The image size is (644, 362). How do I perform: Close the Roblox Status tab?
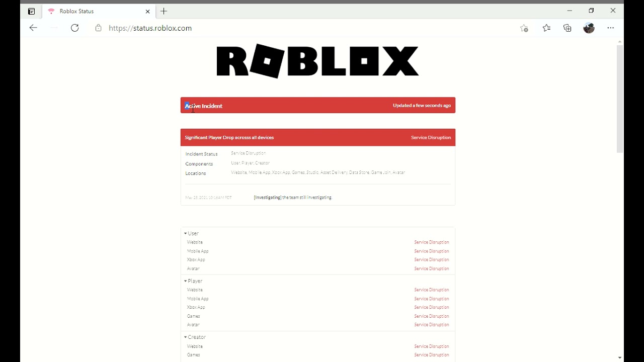pyautogui.click(x=148, y=11)
